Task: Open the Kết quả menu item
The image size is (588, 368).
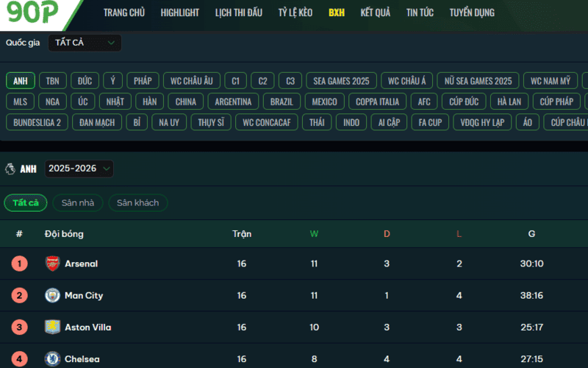Action: coord(375,13)
